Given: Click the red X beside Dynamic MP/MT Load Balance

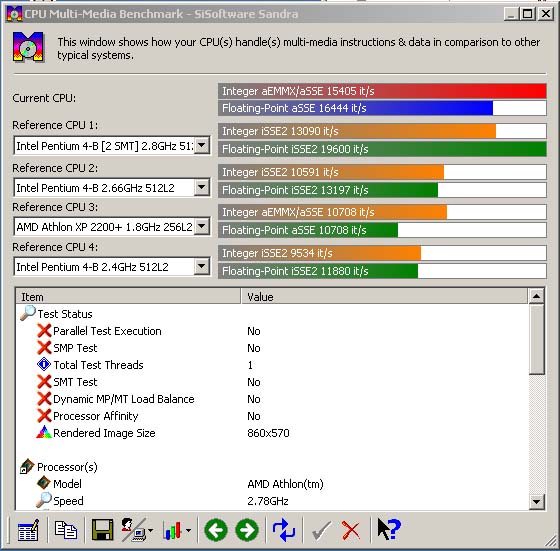Looking at the screenshot, I should pyautogui.click(x=44, y=399).
